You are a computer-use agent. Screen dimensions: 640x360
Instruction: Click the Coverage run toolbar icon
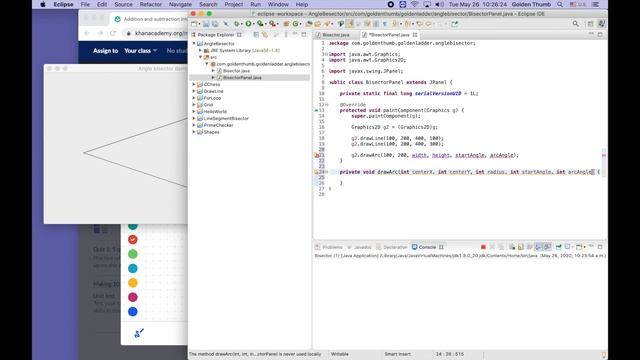point(260,24)
